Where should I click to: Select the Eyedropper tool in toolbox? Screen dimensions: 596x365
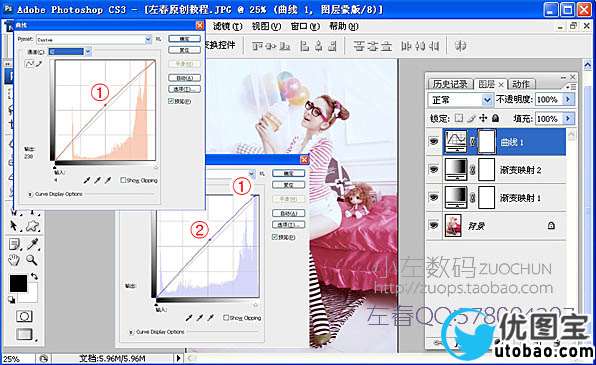(33, 244)
